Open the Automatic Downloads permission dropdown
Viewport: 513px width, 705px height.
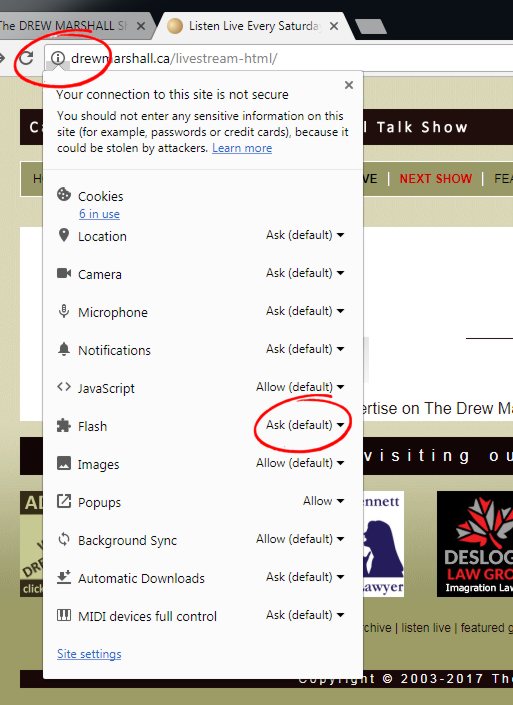pyautogui.click(x=305, y=577)
